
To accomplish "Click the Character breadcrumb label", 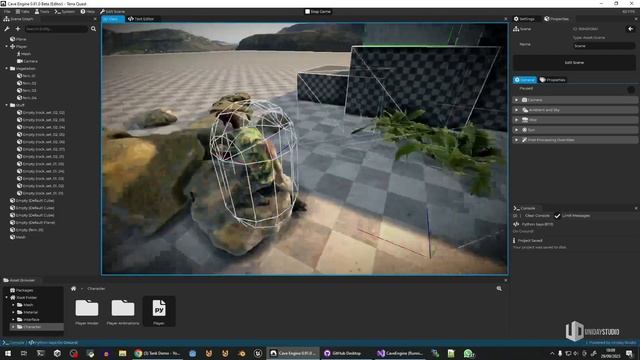I will [x=96, y=289].
